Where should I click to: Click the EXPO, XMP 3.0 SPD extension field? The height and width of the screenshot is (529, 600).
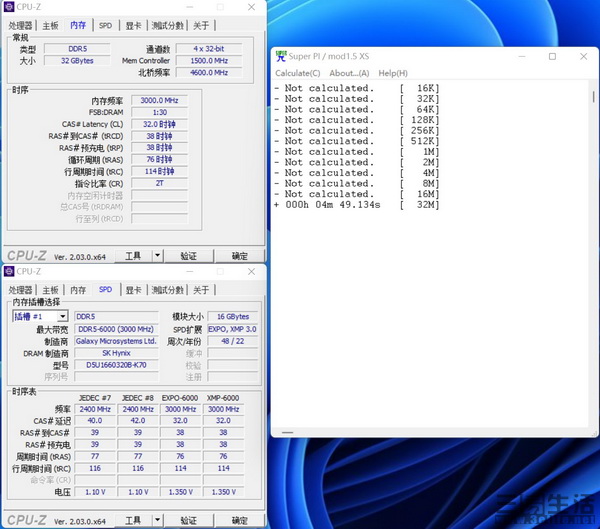(233, 329)
